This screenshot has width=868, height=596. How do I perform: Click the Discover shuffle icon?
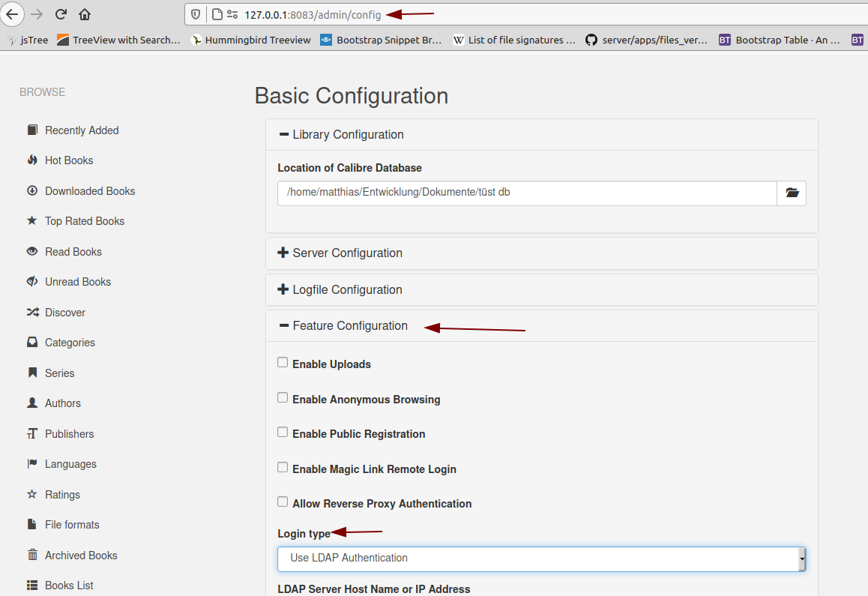[x=31, y=312]
